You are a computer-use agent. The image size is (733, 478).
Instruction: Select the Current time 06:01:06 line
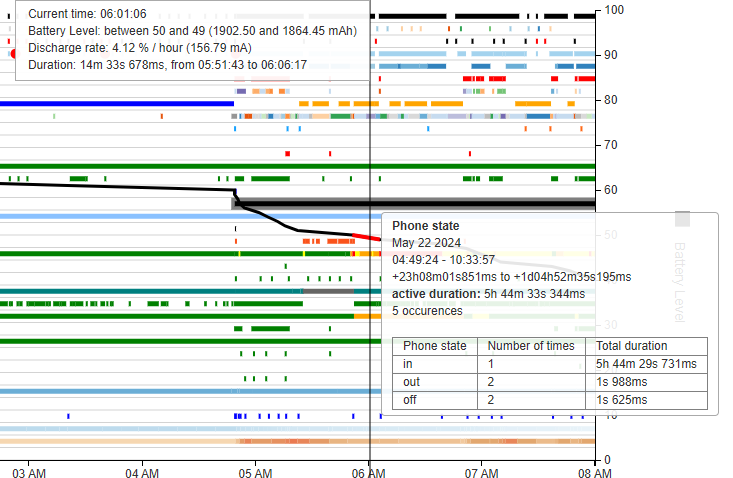[x=87, y=14]
